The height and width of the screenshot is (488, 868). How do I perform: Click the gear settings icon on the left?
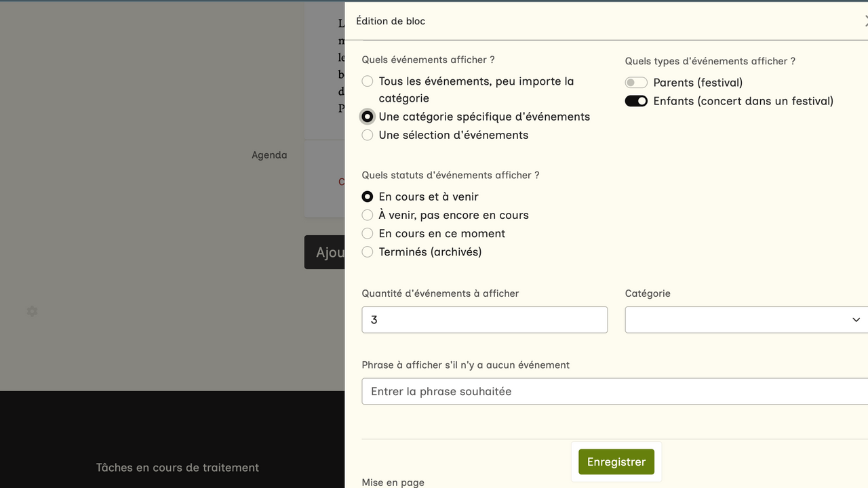pyautogui.click(x=32, y=311)
